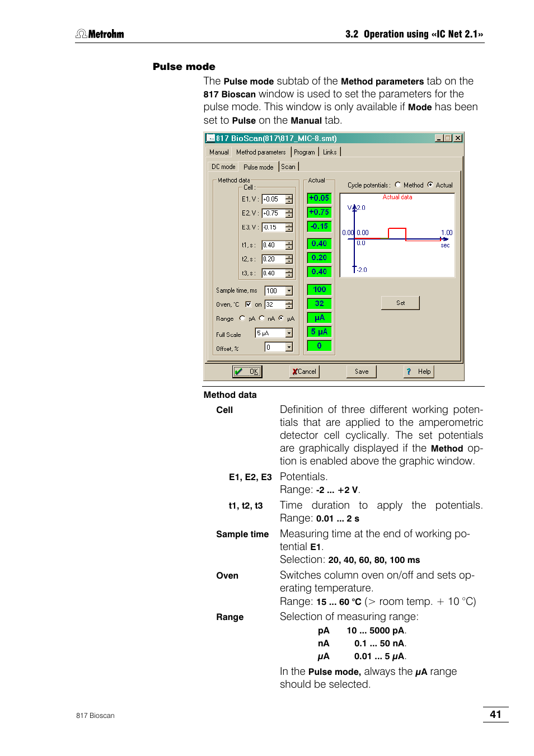Click the Oven temperature input field
The width and height of the screenshot is (534, 756).
pos(275,304)
